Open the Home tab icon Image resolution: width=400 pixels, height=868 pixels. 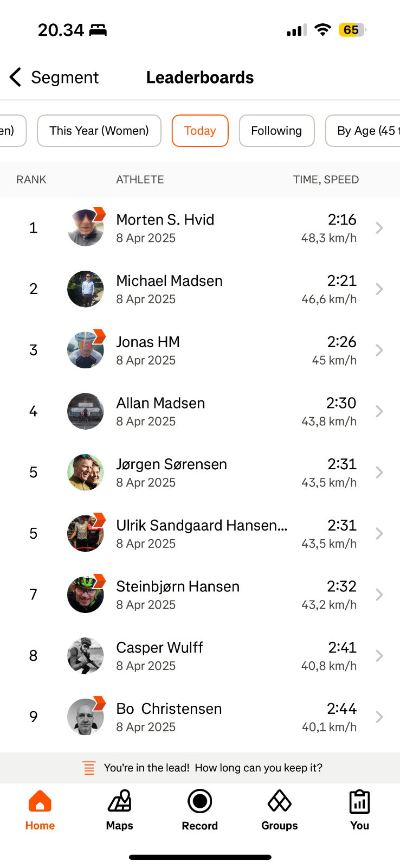[40, 802]
